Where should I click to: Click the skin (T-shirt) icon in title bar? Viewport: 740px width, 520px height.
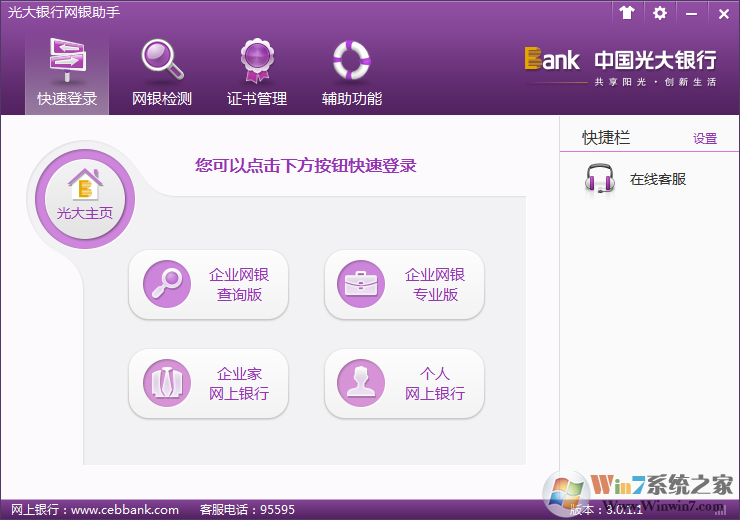pos(627,13)
